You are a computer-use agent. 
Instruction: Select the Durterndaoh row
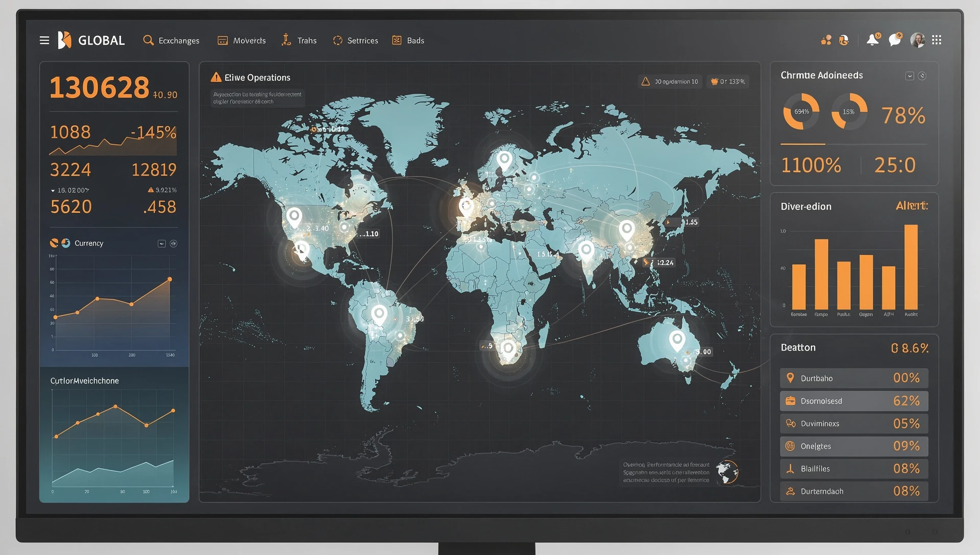[x=854, y=491]
